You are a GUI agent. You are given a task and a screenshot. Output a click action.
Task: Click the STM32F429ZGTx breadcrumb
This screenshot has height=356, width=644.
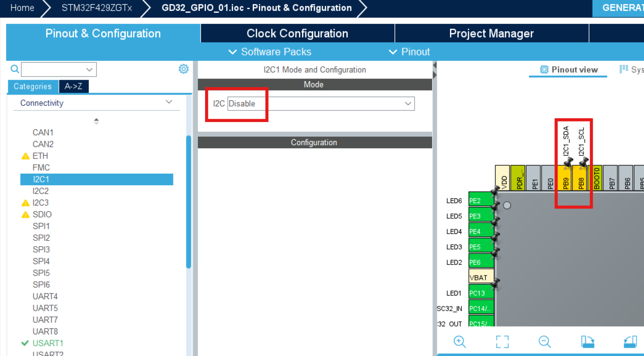[97, 8]
